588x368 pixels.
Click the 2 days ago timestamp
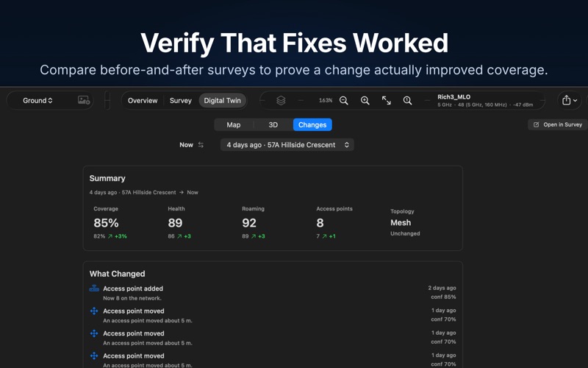point(442,288)
